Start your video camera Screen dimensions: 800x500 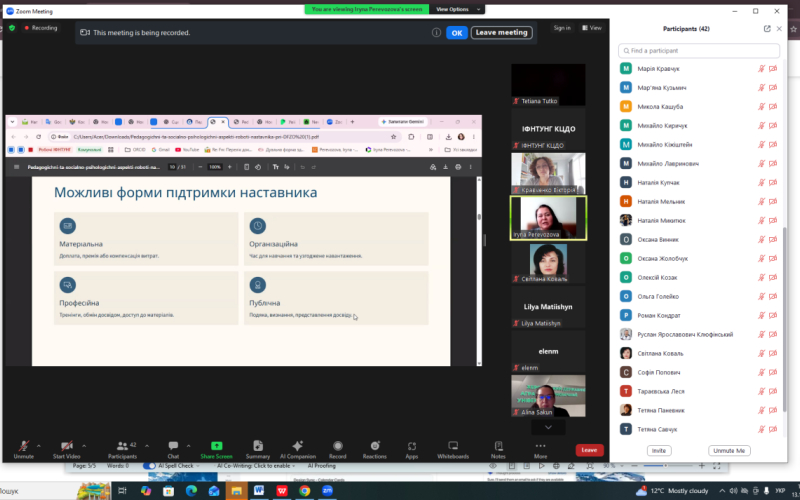(66, 449)
